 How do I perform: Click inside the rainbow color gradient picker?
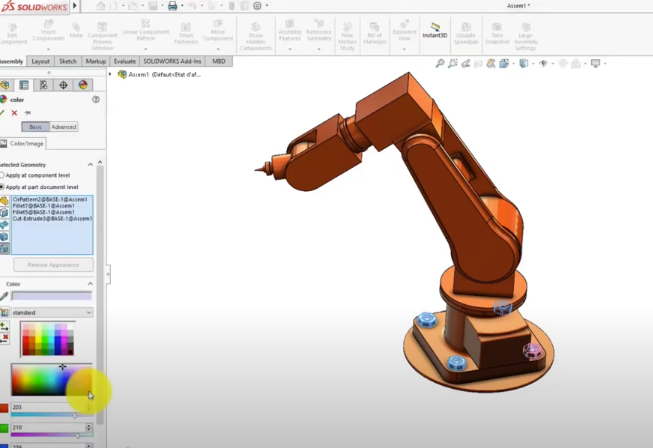[x=45, y=378]
